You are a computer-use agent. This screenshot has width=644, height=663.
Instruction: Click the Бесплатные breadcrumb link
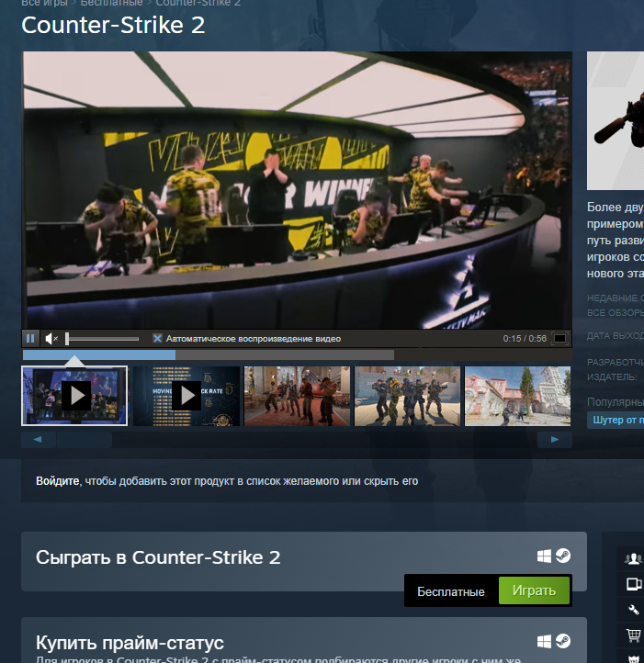click(112, 3)
